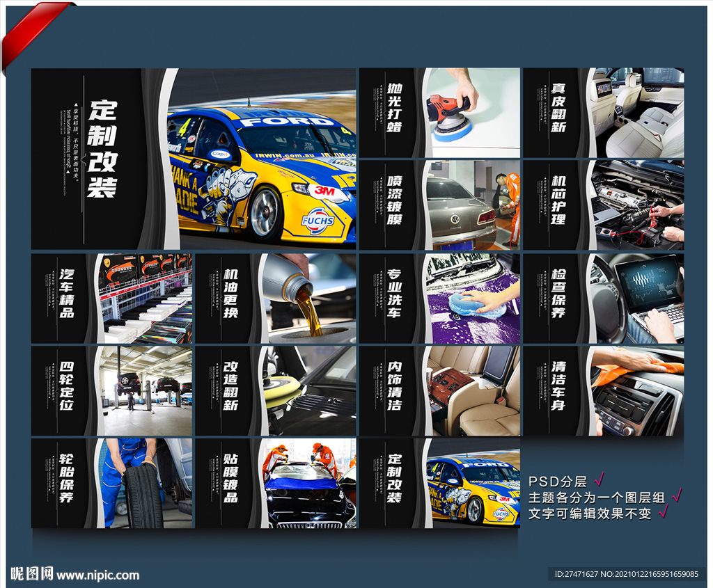Screen dimensions: 713x588
Task: Open the Volkswagen spray painting photo
Action: [x=473, y=205]
